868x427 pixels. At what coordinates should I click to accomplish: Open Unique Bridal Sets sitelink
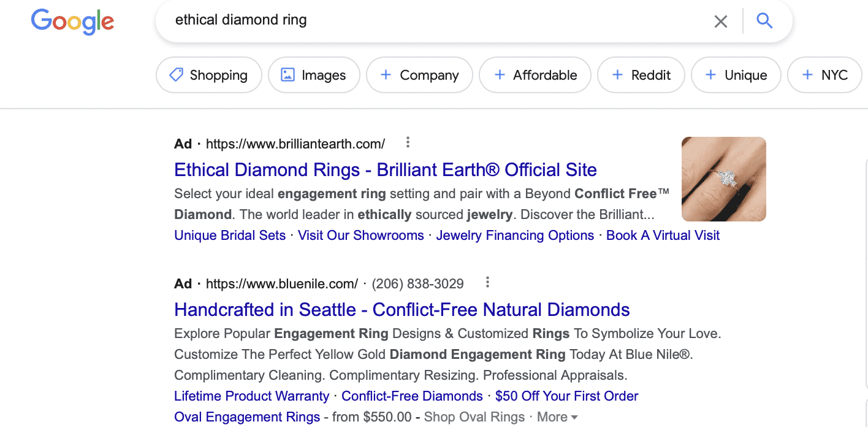coord(230,236)
